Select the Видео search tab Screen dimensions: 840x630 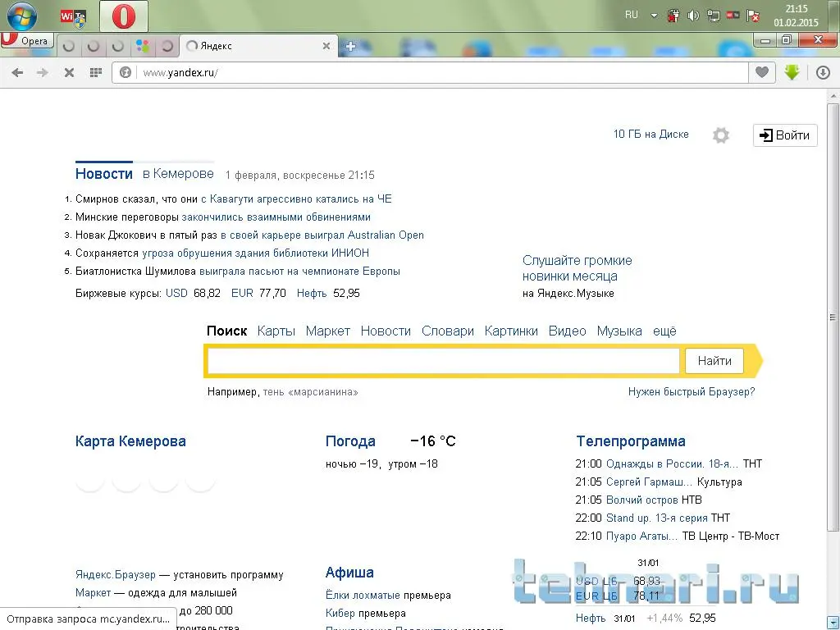[568, 331]
